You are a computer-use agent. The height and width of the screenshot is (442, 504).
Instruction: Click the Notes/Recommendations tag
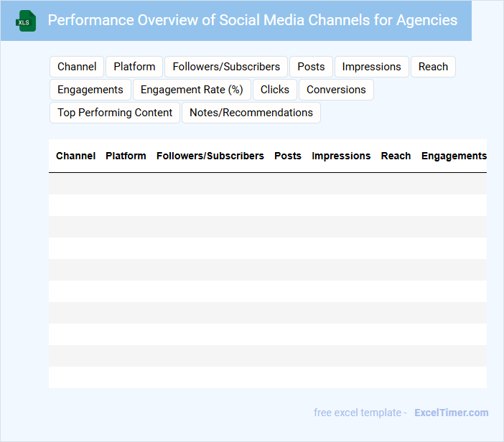[x=251, y=113]
